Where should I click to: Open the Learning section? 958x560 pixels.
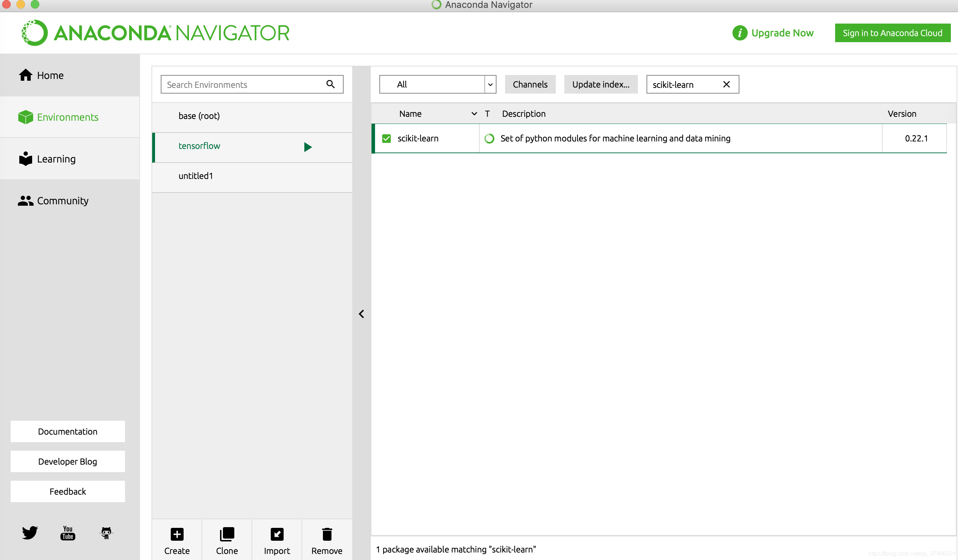click(70, 159)
